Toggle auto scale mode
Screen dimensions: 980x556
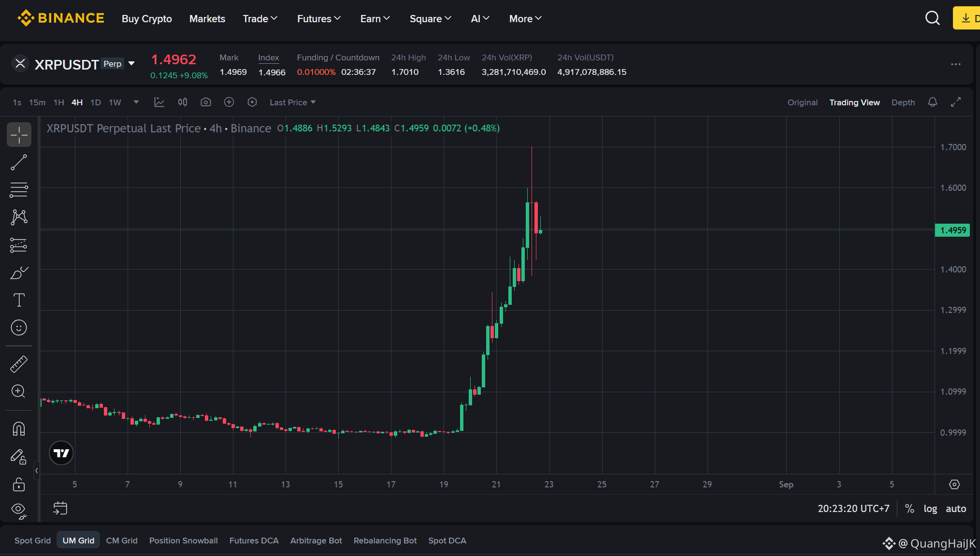(x=956, y=509)
